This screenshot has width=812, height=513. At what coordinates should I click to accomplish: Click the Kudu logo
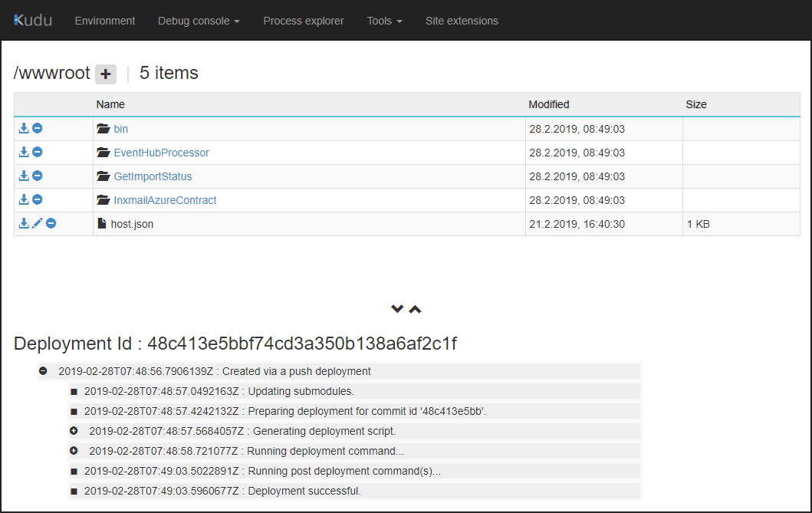pyautogui.click(x=33, y=20)
